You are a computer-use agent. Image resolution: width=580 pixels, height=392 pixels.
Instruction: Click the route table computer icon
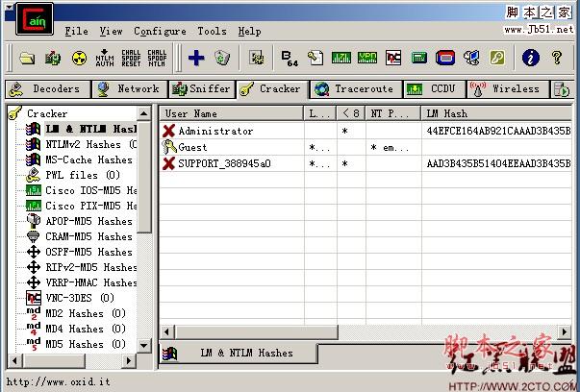pyautogui.click(x=471, y=58)
